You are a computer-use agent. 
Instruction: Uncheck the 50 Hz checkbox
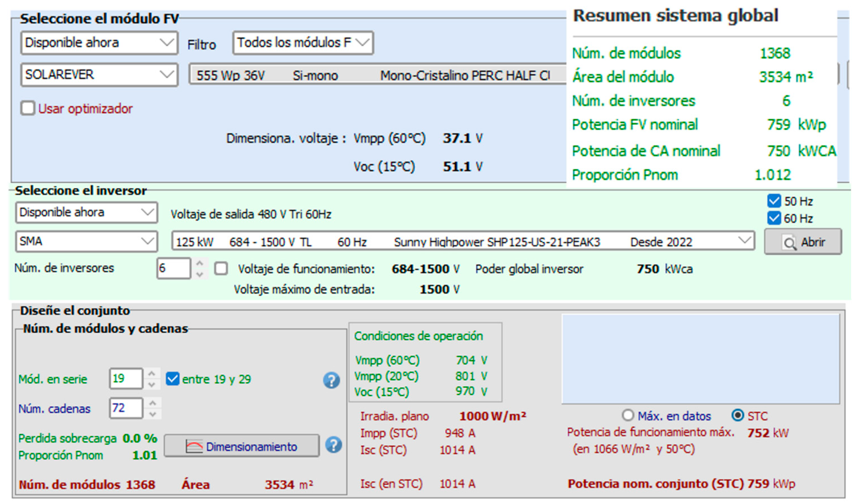click(774, 201)
